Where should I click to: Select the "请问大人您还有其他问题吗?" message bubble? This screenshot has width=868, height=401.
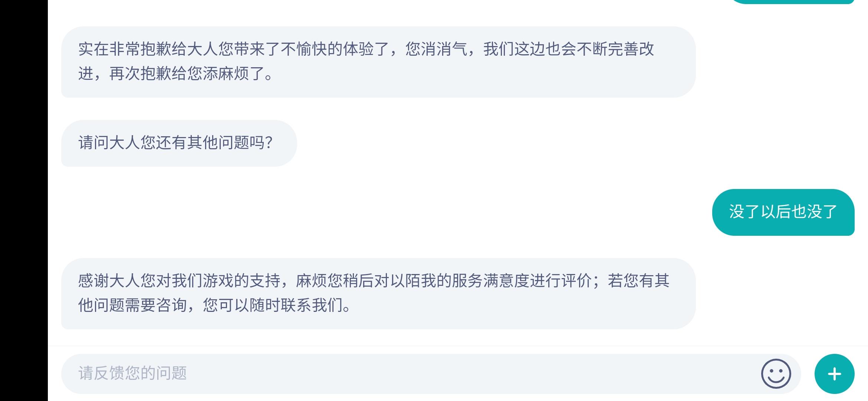[179, 143]
